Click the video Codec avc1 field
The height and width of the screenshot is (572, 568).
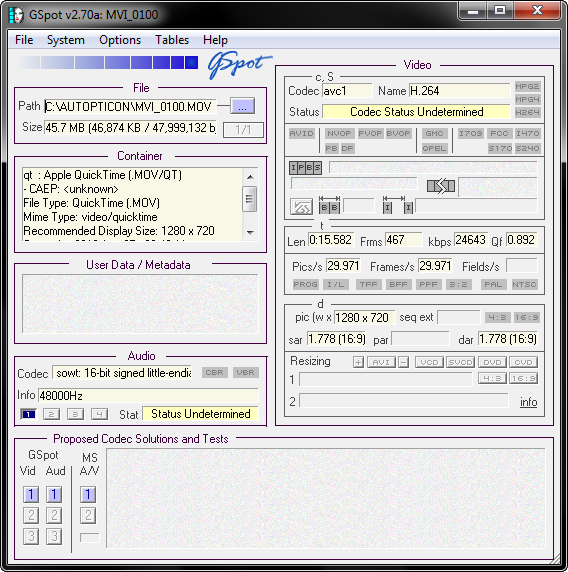[347, 90]
